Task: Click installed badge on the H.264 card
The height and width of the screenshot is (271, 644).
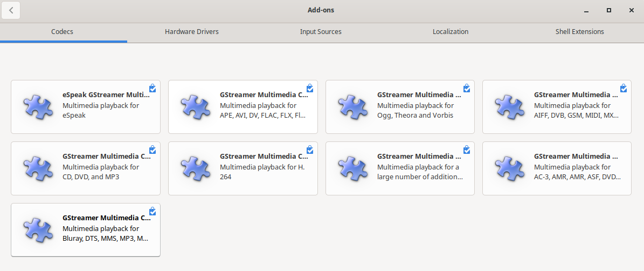Action: 310,150
